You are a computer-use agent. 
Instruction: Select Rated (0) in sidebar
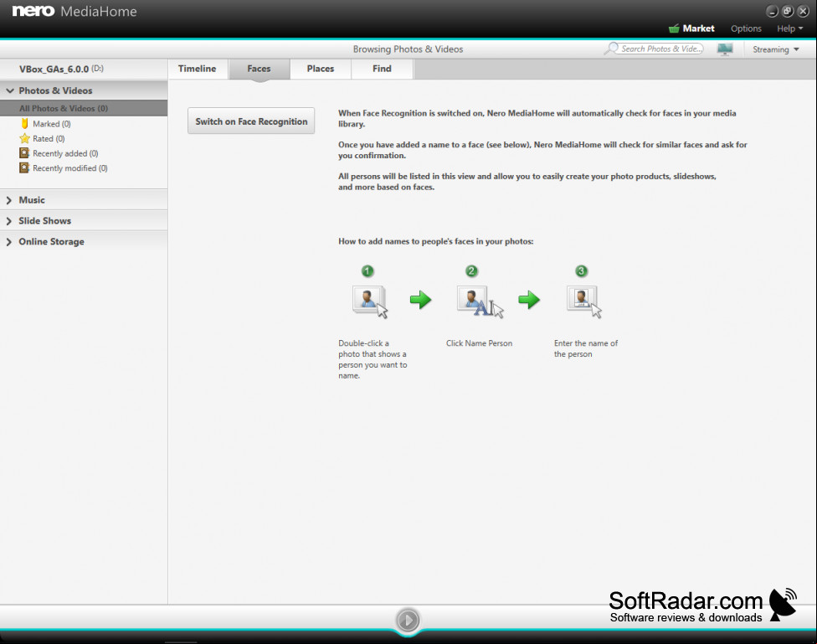(49, 138)
